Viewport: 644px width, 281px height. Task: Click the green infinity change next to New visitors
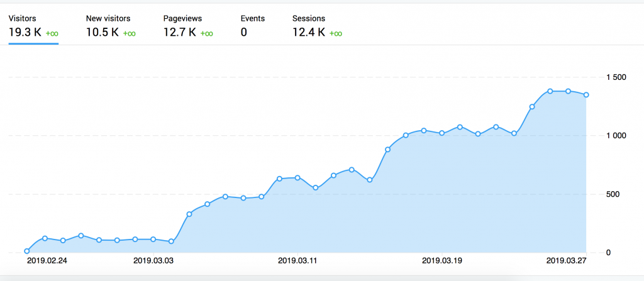pos(130,33)
